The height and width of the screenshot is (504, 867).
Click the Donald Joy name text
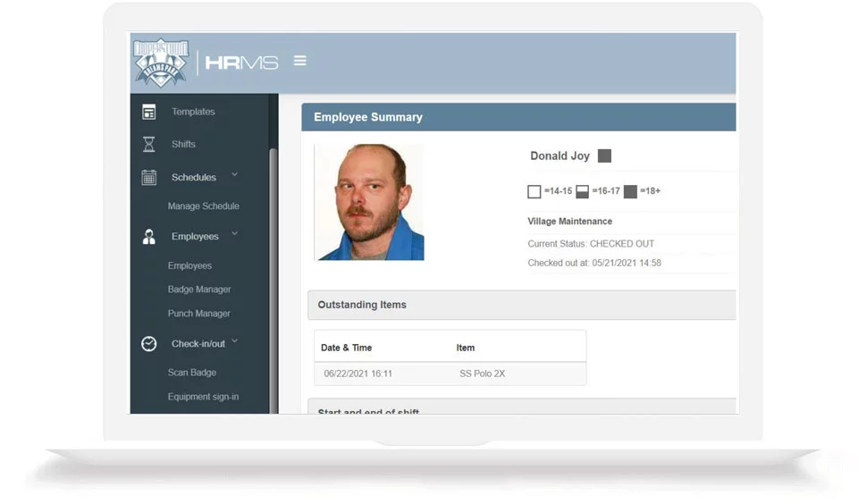pos(560,155)
